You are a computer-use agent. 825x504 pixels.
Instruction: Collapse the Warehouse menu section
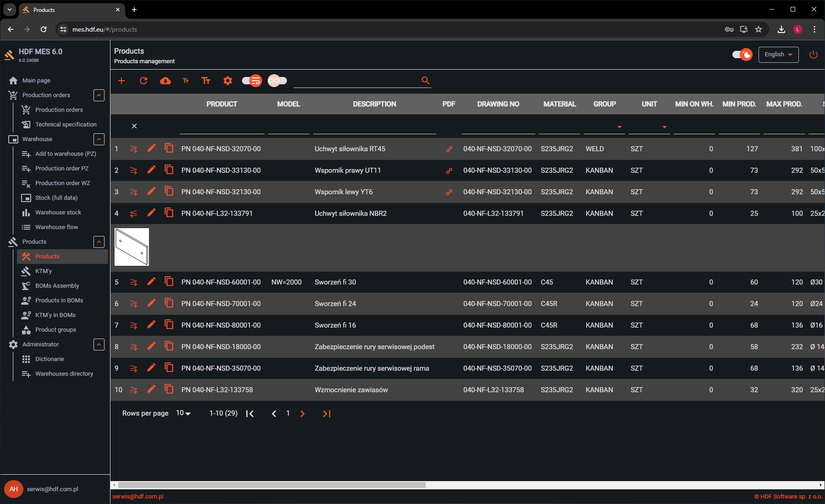(99, 139)
